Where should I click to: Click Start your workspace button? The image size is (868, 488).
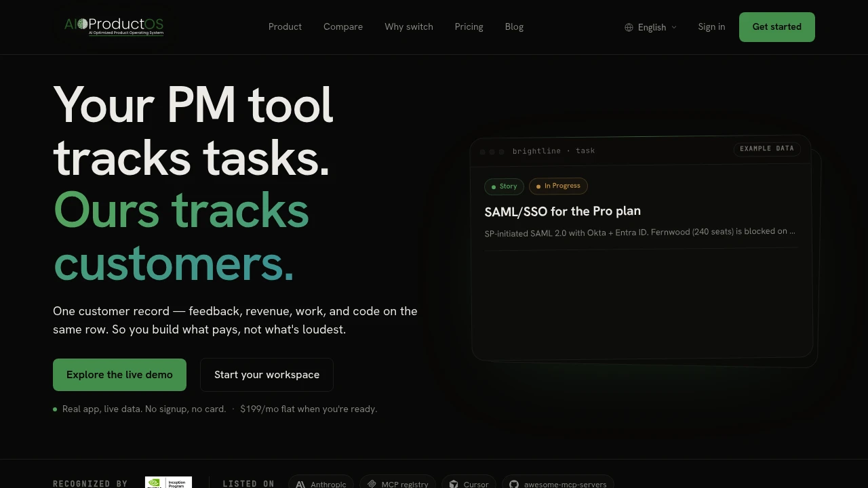(267, 375)
